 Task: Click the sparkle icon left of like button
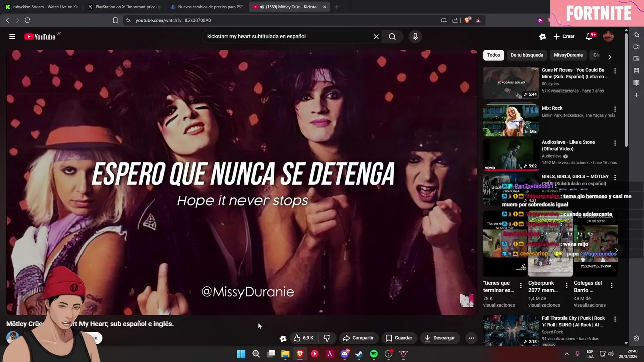pos(283,338)
